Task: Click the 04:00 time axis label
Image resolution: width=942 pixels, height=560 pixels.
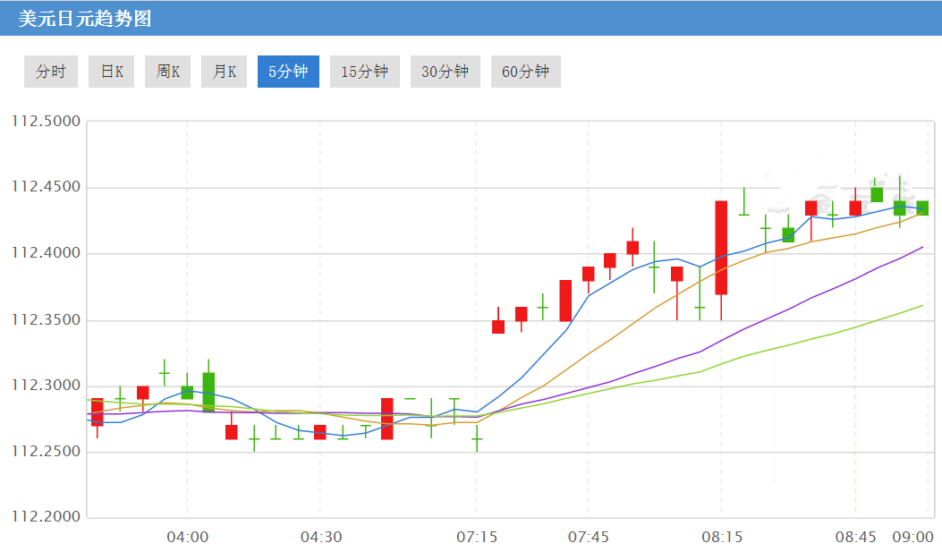Action: point(188,538)
